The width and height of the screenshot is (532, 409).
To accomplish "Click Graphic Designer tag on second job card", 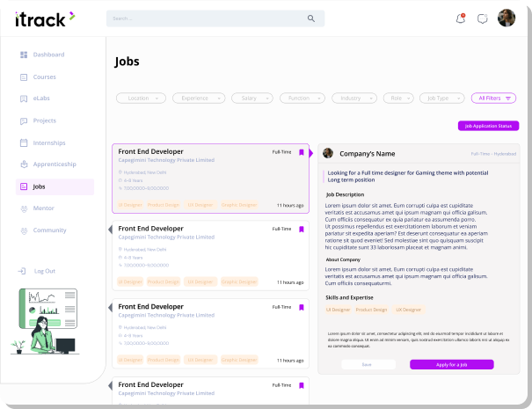I will (239, 281).
